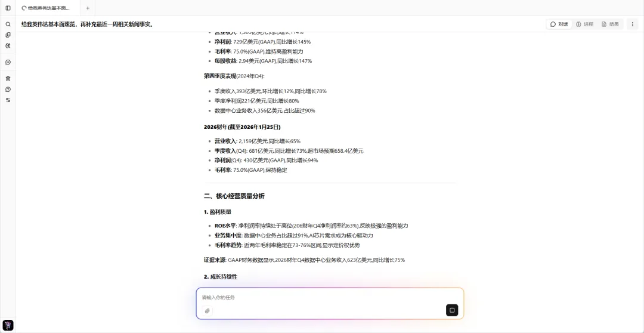
Task: Open the trash bin icon
Action: [x=8, y=79]
